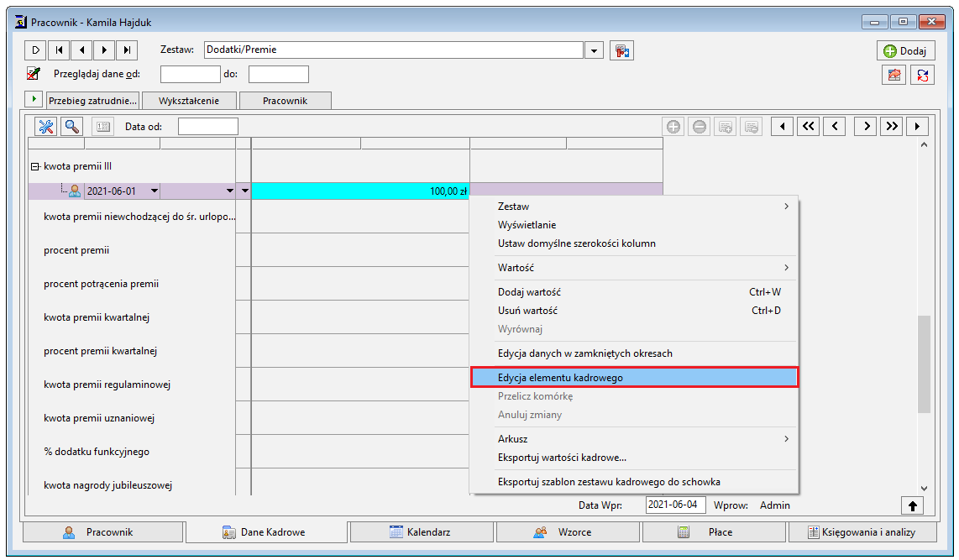Image resolution: width=959 pixels, height=560 pixels.
Task: Click the greyed remove-value minus icon
Action: click(x=699, y=127)
